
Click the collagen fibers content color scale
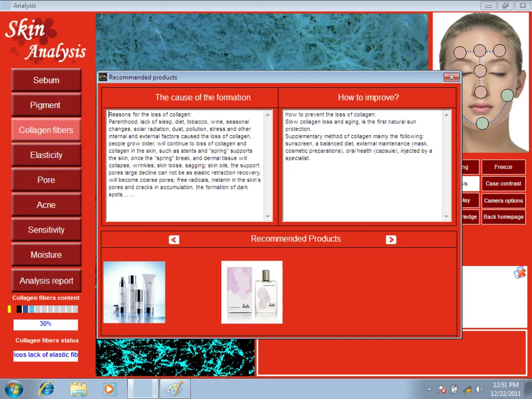tap(44, 309)
